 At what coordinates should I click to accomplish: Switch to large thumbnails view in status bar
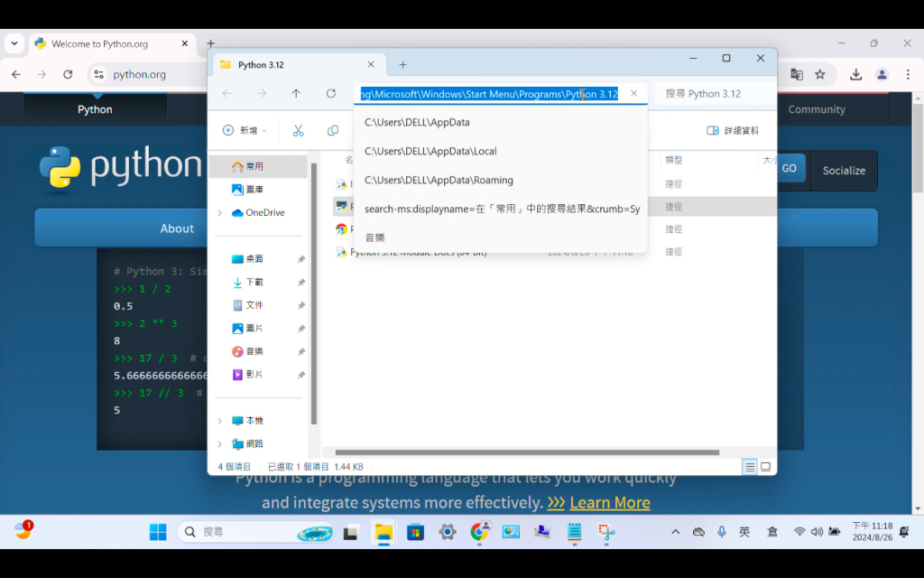coord(765,467)
